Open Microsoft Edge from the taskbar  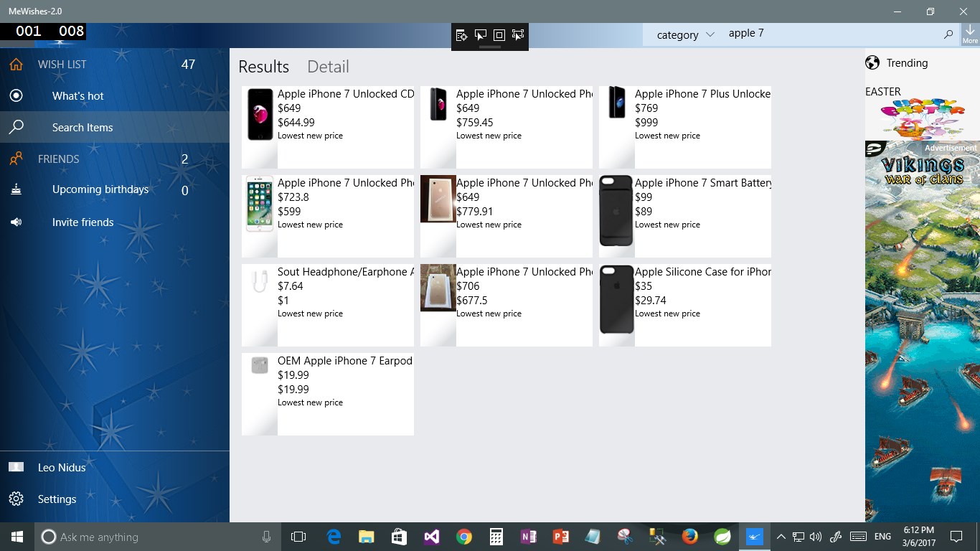coord(334,537)
